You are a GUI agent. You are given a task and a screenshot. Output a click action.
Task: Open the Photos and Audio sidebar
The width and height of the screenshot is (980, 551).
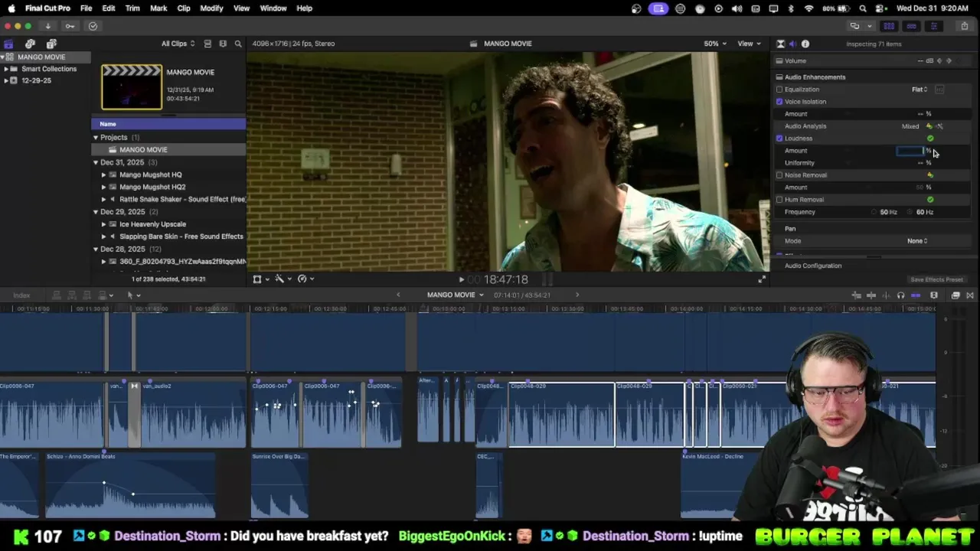30,44
